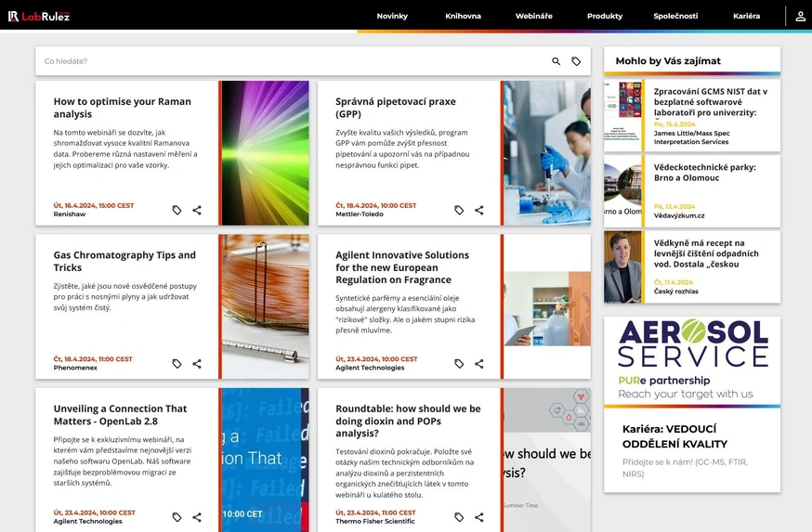Open the Novinky menu item
Viewport: 812px width, 532px height.
[x=392, y=16]
